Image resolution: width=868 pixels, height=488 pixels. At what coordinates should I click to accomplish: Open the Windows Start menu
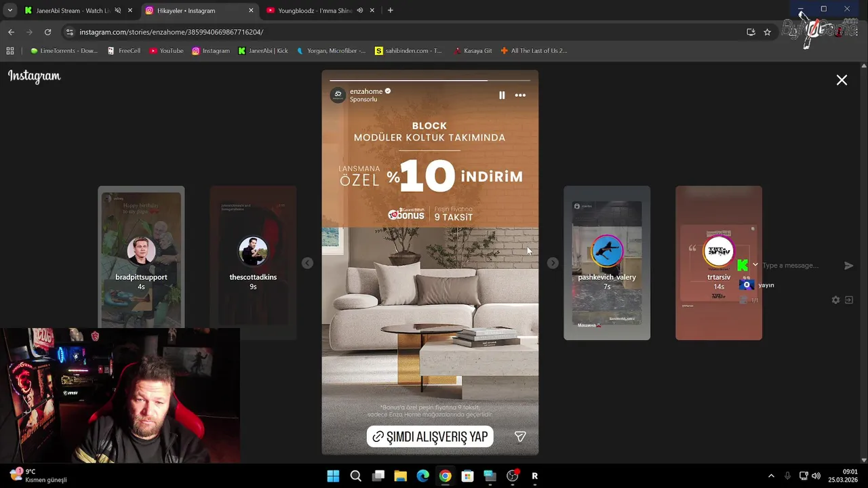[x=333, y=476]
